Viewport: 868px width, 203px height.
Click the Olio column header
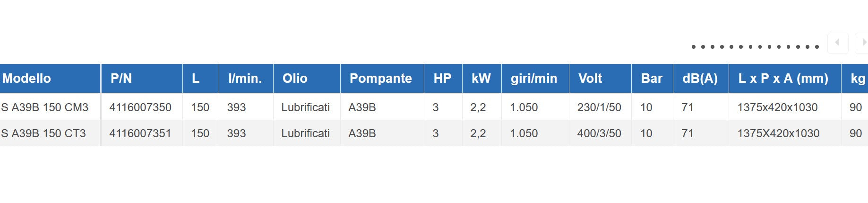point(295,79)
